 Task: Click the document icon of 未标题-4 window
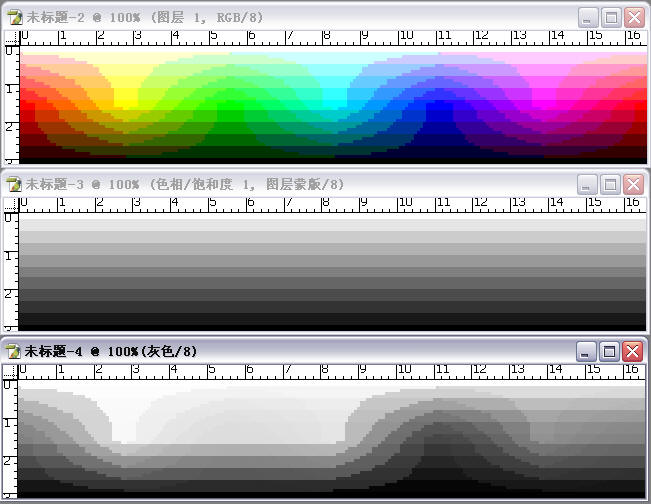pyautogui.click(x=13, y=352)
